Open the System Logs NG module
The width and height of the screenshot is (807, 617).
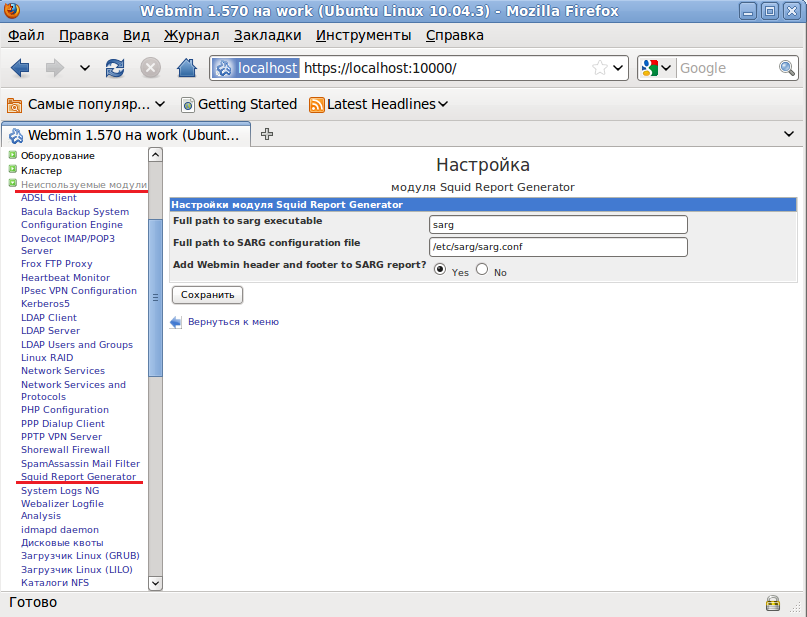coord(60,490)
